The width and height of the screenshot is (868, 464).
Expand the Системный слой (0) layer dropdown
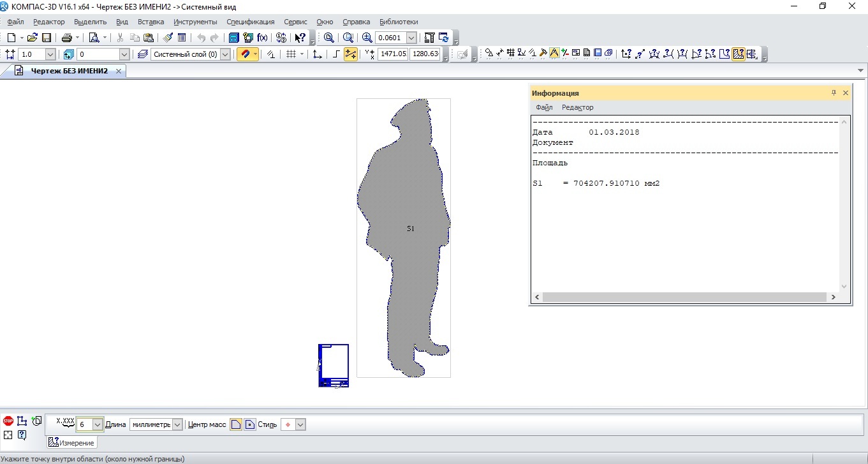pyautogui.click(x=225, y=54)
